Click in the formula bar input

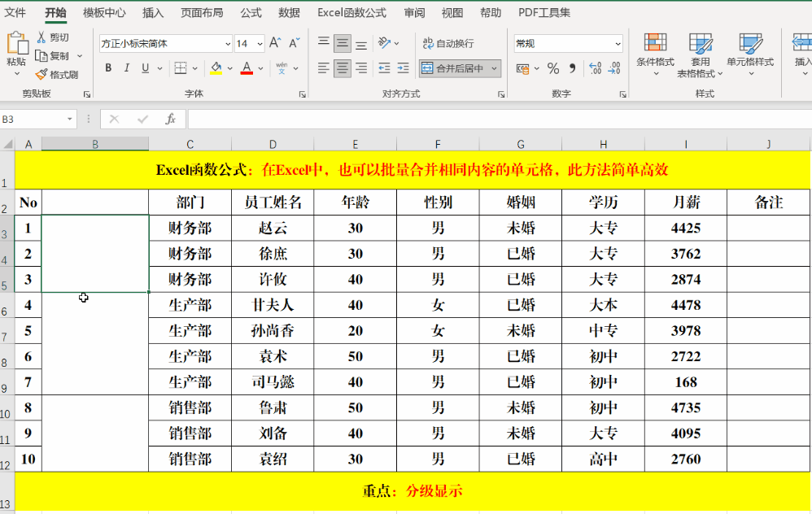[x=500, y=120]
